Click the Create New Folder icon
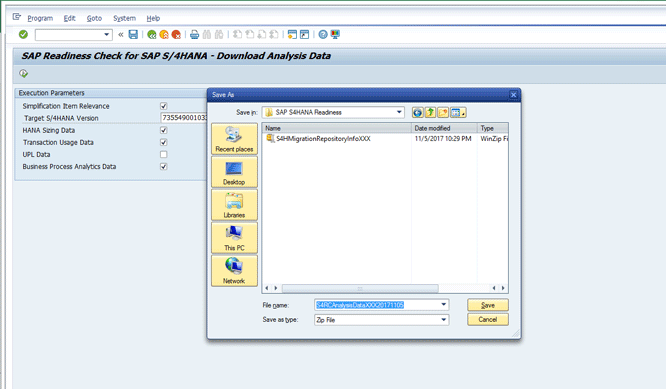The height and width of the screenshot is (389, 666). click(443, 113)
